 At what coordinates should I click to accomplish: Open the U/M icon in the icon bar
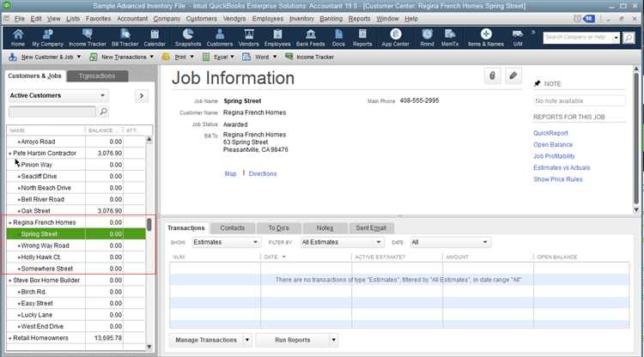518,38
